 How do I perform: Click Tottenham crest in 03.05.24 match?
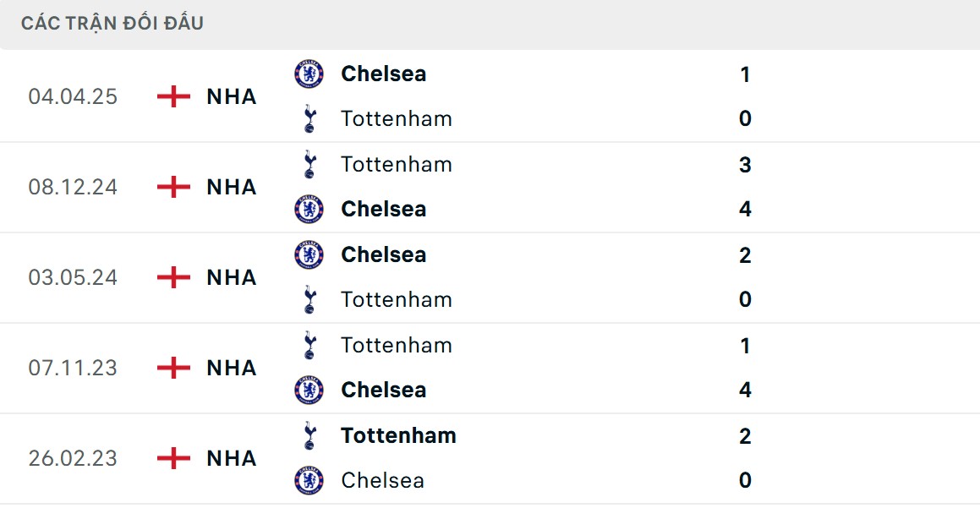tap(309, 299)
